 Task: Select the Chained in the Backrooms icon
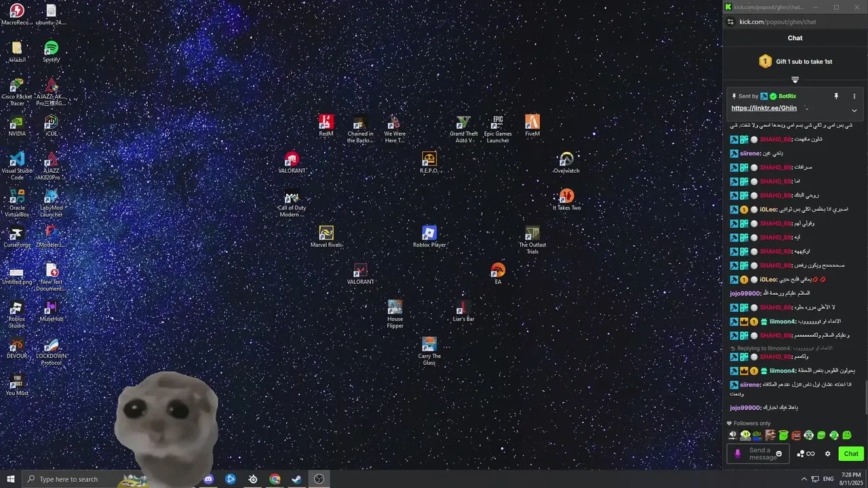coord(360,129)
